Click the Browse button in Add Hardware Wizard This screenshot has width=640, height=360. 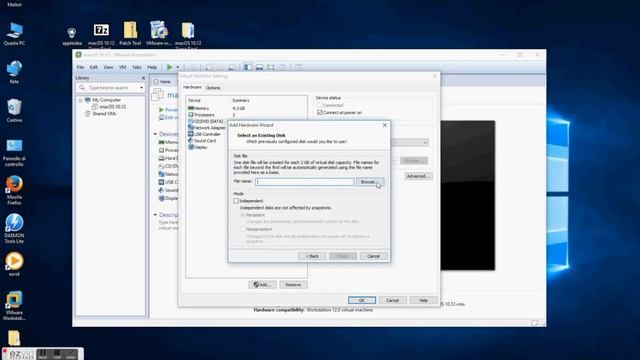[370, 182]
